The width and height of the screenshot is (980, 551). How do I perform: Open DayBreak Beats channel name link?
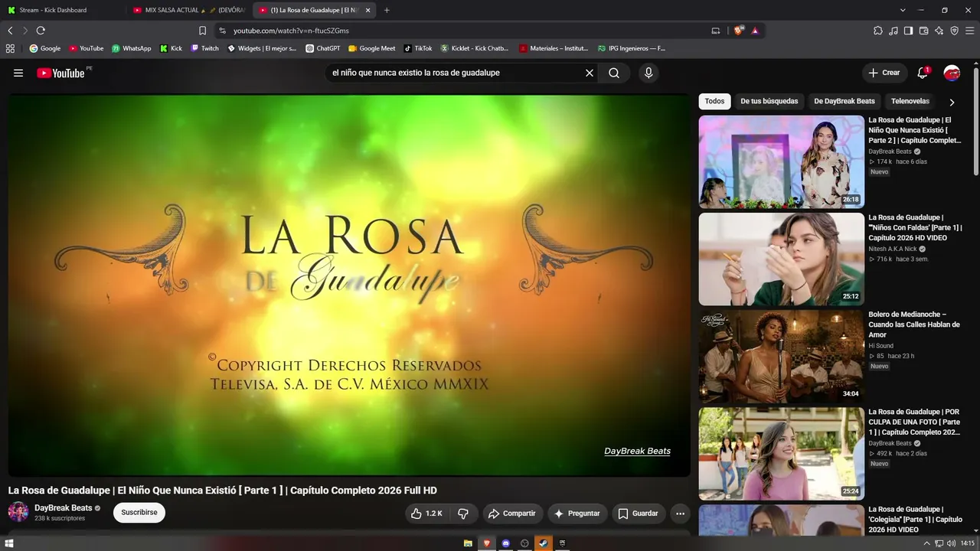63,508
